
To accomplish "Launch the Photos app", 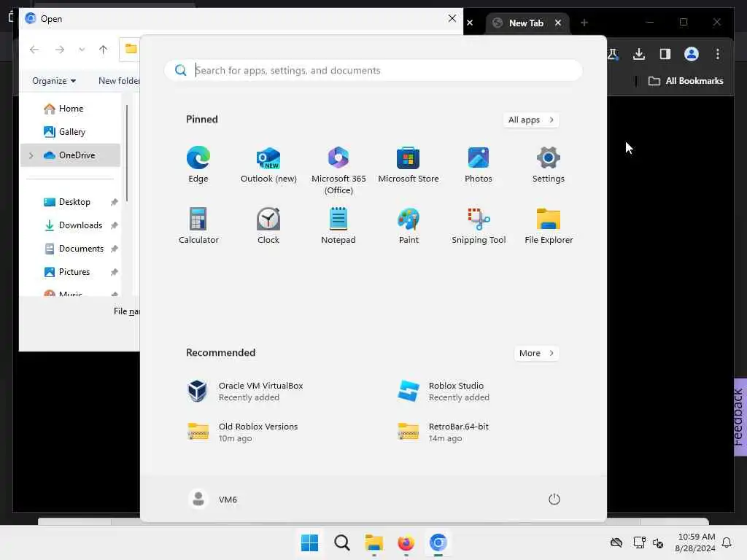I will click(479, 165).
